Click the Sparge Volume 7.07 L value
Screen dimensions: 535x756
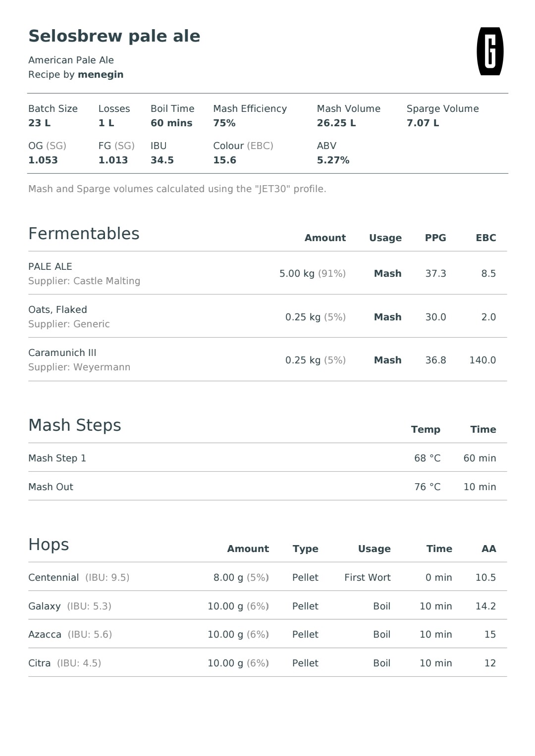coord(423,123)
